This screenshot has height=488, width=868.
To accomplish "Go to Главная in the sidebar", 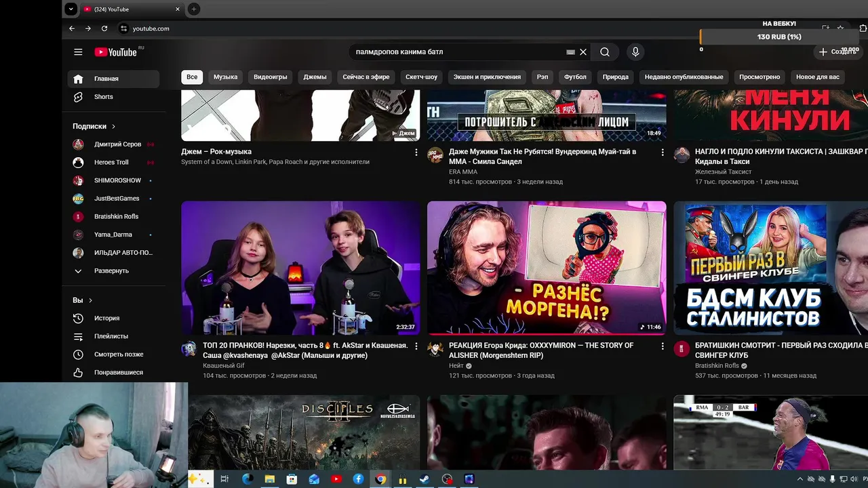I will tap(113, 79).
